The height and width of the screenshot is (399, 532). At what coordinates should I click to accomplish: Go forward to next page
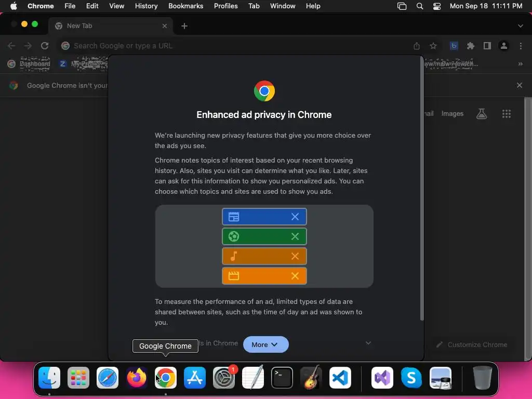(x=28, y=46)
